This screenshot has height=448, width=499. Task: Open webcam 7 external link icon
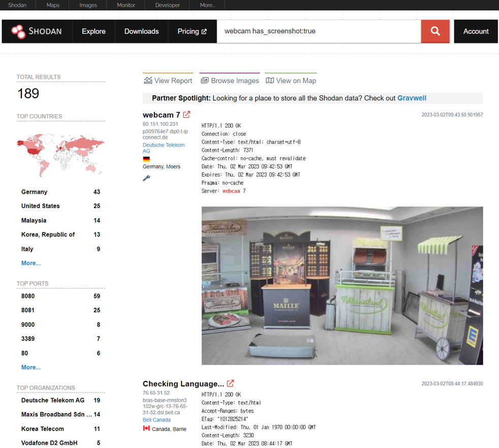pos(186,114)
